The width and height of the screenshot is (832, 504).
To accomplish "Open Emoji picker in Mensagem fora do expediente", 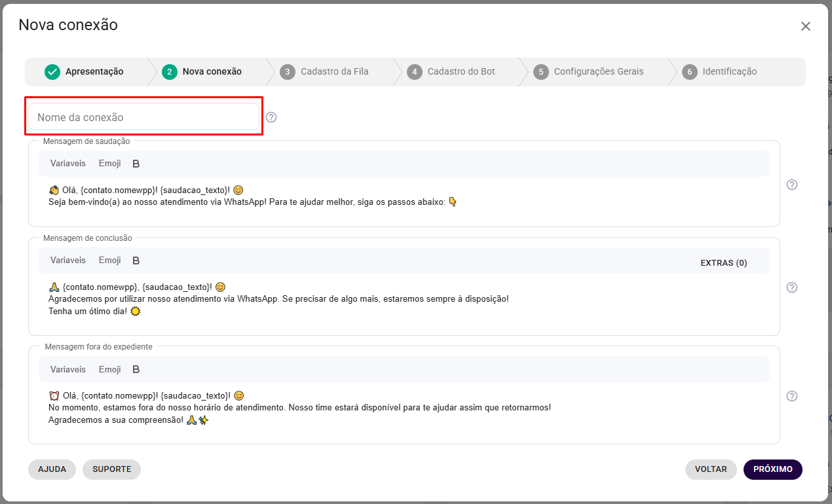I will (110, 369).
